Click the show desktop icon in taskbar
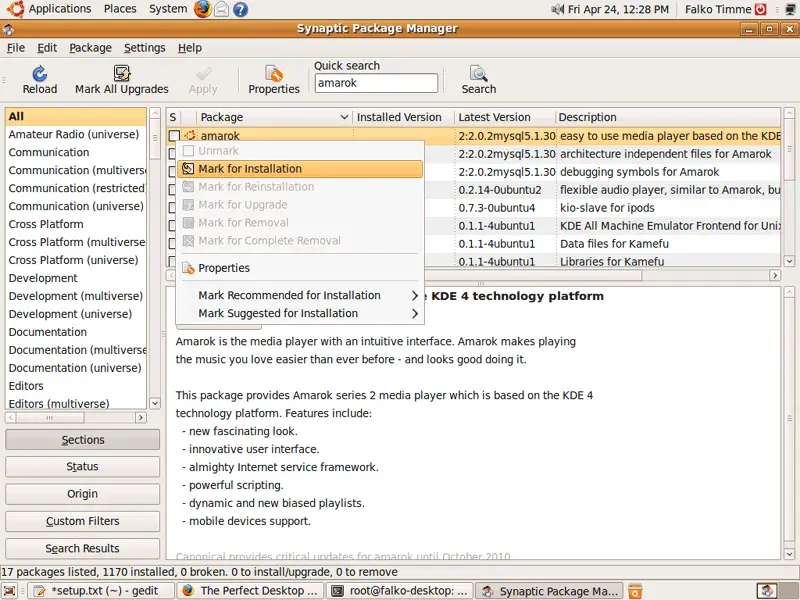This screenshot has width=800, height=600. [x=10, y=591]
